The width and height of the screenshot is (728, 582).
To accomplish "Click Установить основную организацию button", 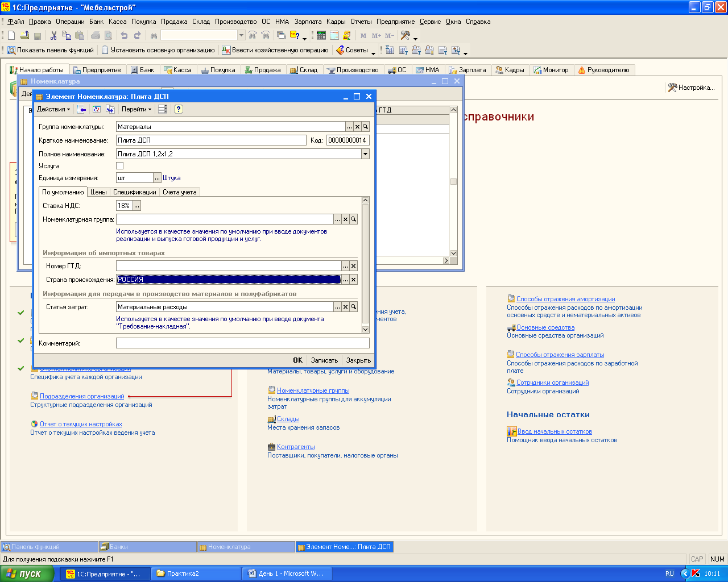I will [x=159, y=50].
